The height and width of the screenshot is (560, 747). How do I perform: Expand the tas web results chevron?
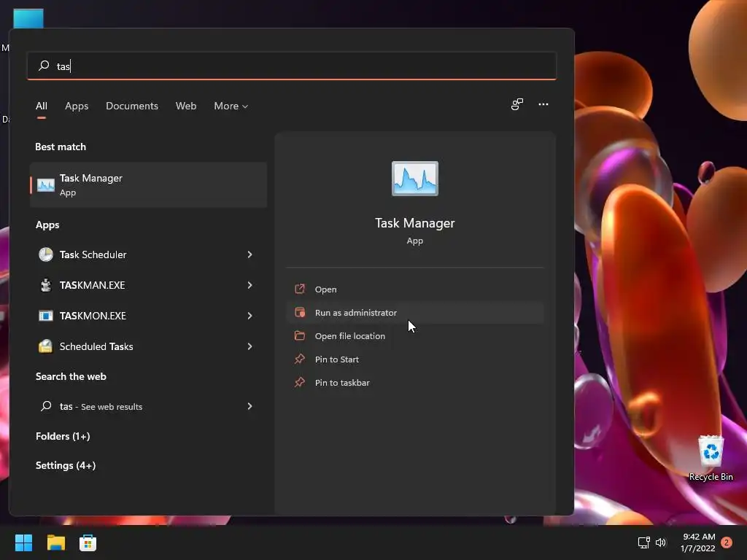pyautogui.click(x=249, y=406)
